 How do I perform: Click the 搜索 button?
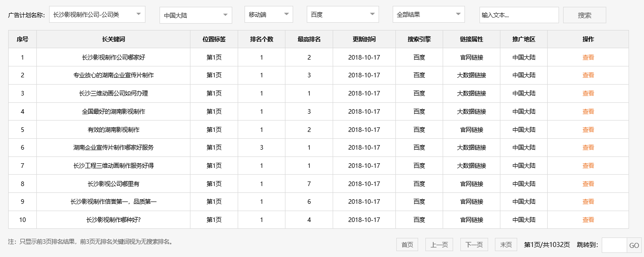click(584, 15)
